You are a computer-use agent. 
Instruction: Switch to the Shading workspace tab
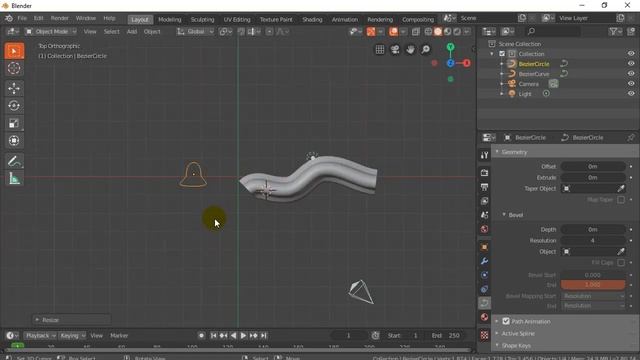click(312, 19)
